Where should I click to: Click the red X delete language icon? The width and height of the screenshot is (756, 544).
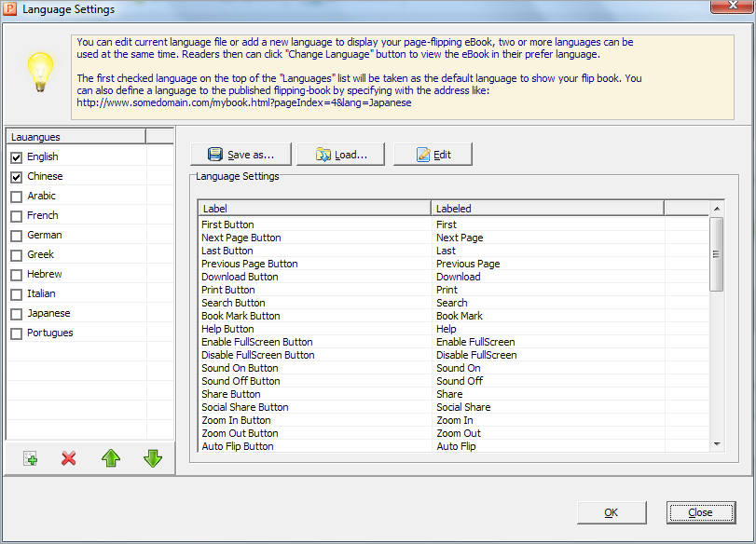click(68, 457)
